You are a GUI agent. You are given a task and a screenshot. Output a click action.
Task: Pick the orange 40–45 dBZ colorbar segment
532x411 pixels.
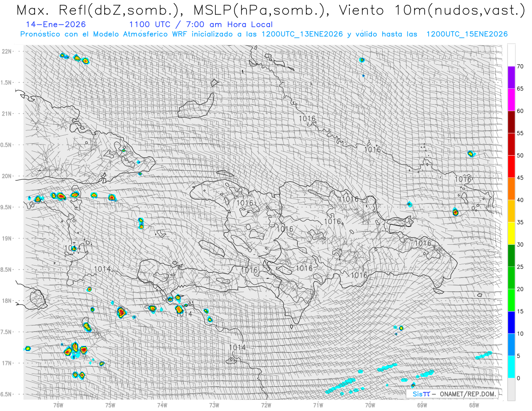511,189
